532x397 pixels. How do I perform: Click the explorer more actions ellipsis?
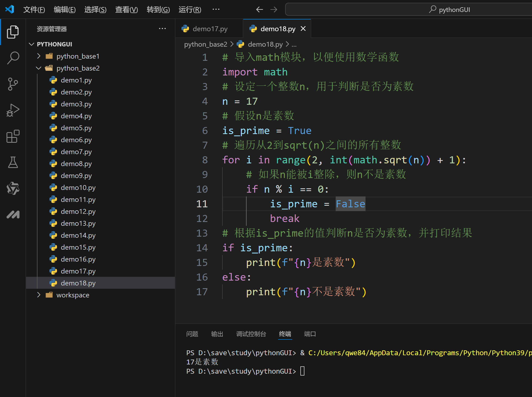[162, 28]
